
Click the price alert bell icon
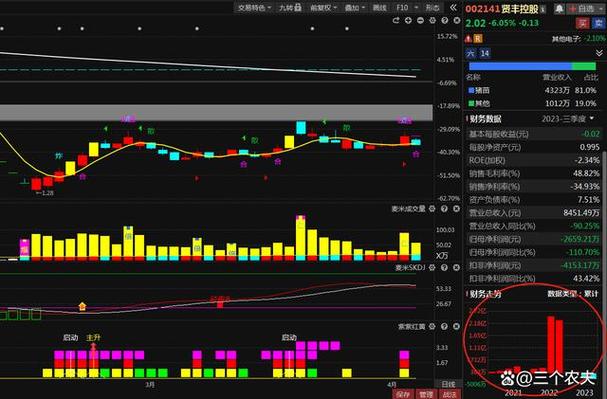point(559,9)
